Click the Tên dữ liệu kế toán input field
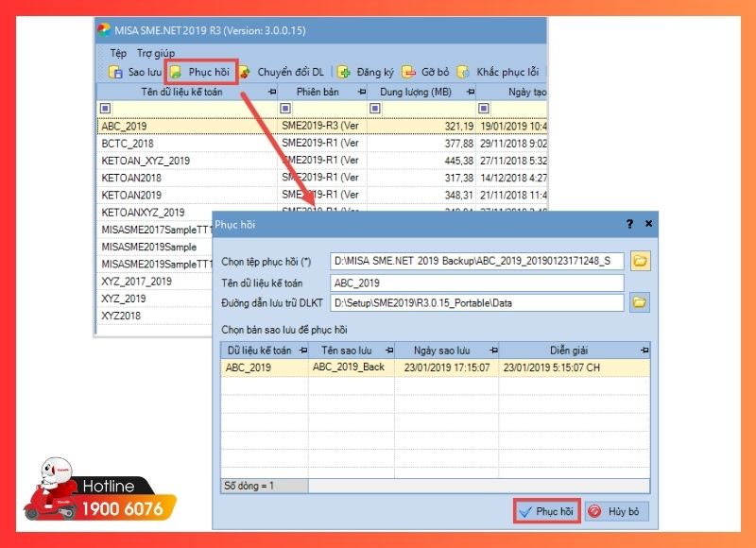The image size is (756, 548). point(477,283)
